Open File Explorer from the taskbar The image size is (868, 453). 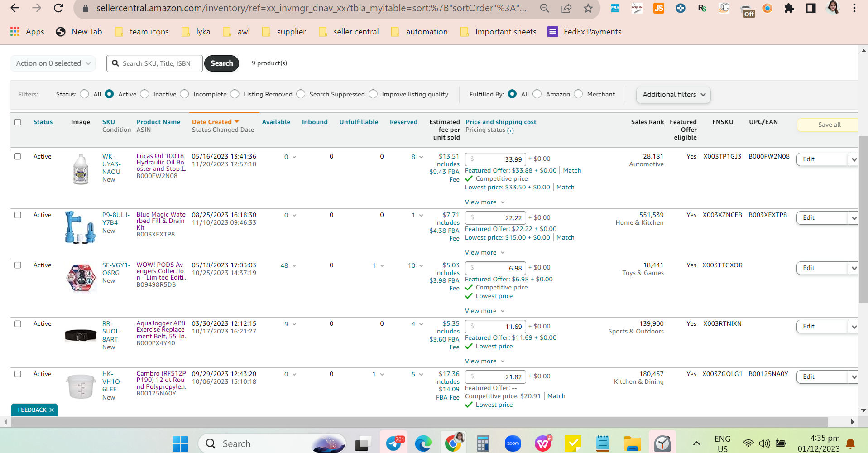pyautogui.click(x=633, y=443)
